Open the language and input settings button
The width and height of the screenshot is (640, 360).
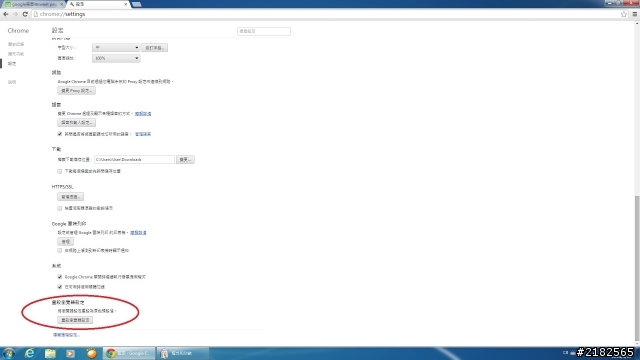point(76,122)
